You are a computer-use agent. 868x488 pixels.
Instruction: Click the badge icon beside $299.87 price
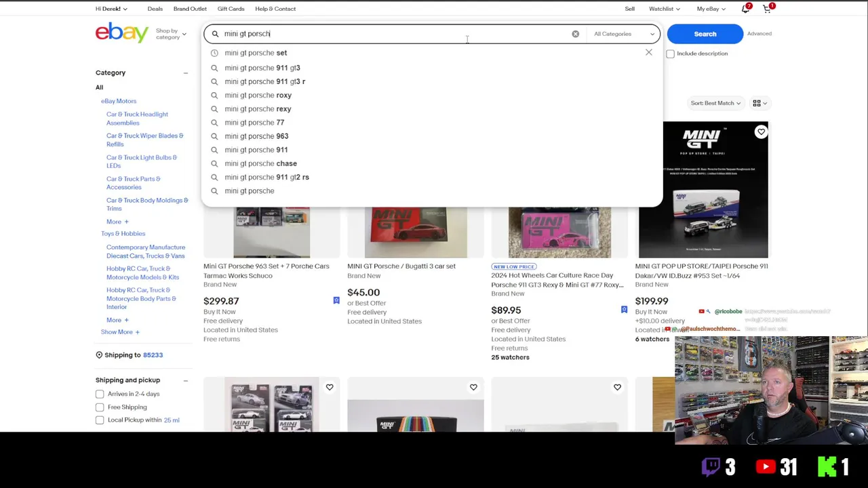336,300
